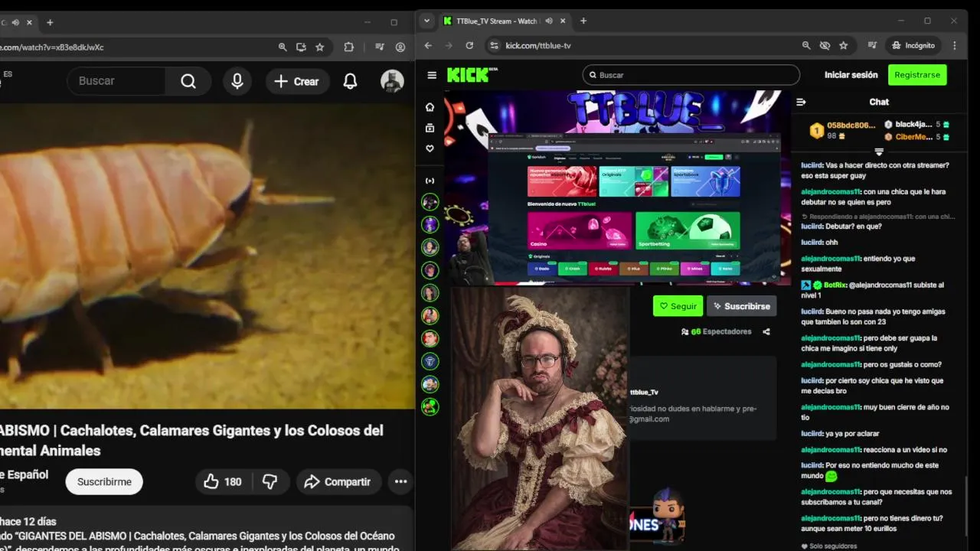Viewport: 980px width, 551px height.
Task: Go back in the Kick browser window
Action: pos(428,45)
